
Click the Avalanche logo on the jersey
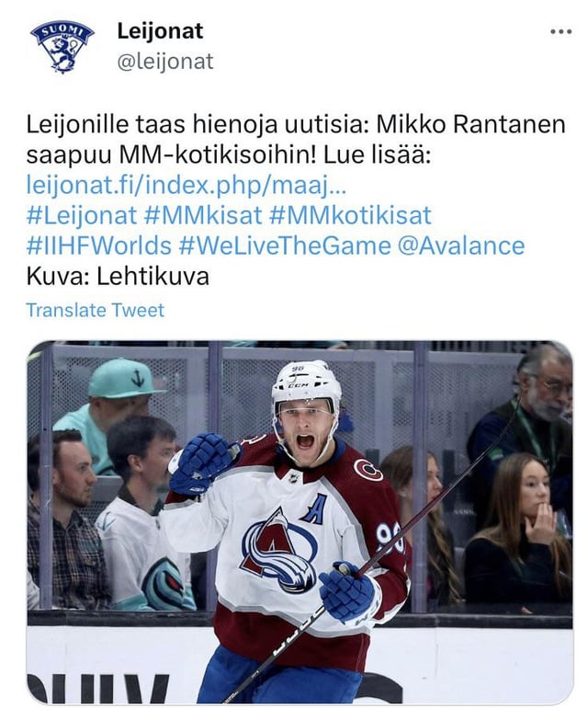(x=278, y=549)
